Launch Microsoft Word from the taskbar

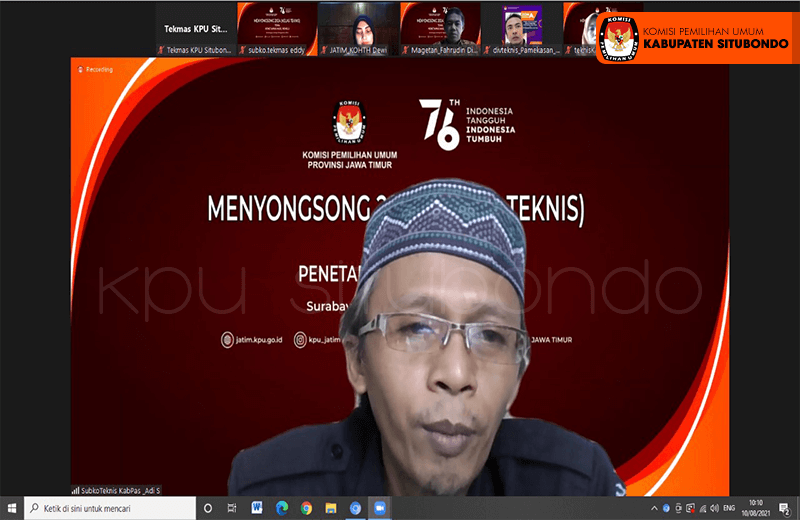[x=257, y=508]
